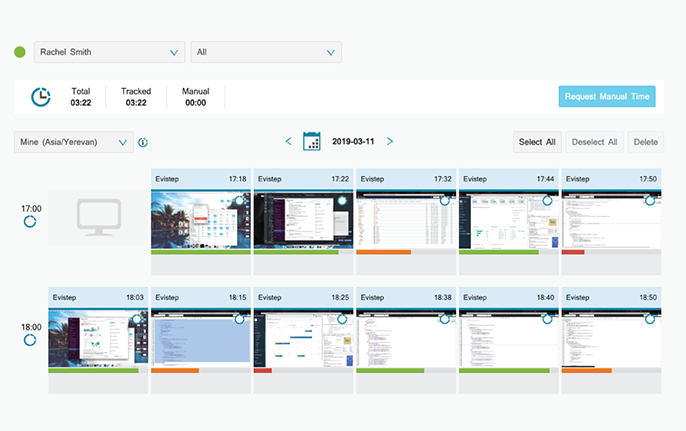Viewport: 686px width, 431px height.
Task: Toggle selection circle on 17:50 screenshot
Action: (650, 201)
